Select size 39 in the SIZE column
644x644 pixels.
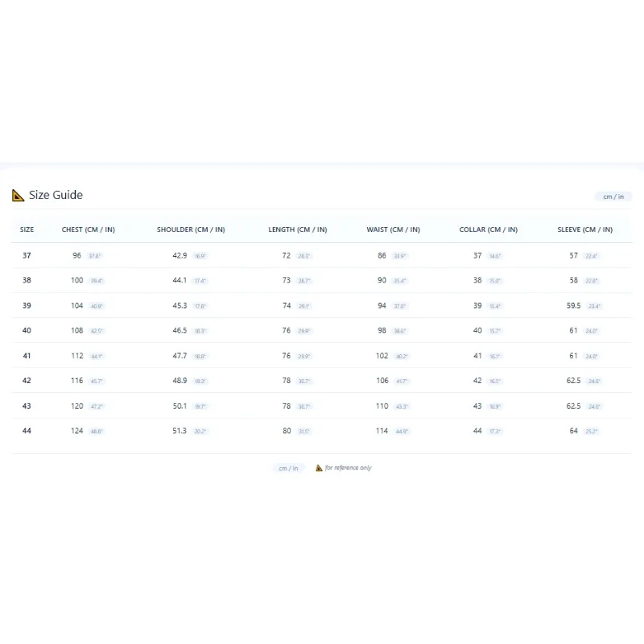point(27,306)
